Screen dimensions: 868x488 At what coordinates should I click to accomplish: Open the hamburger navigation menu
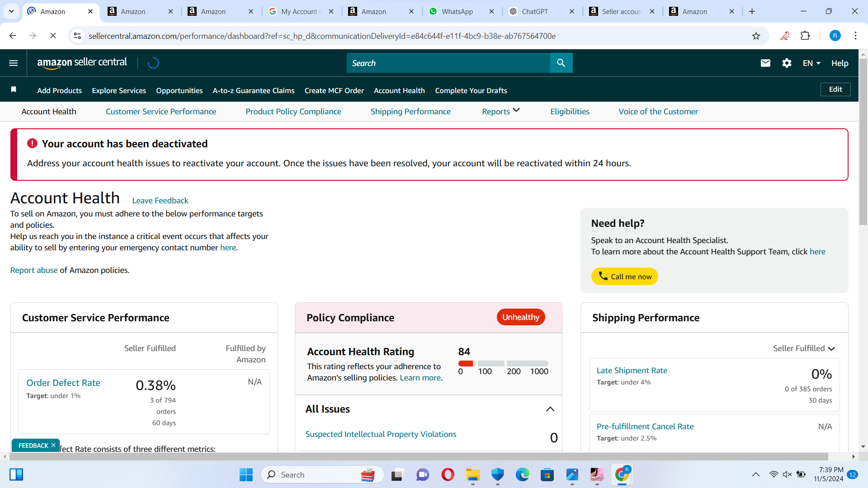tap(14, 63)
